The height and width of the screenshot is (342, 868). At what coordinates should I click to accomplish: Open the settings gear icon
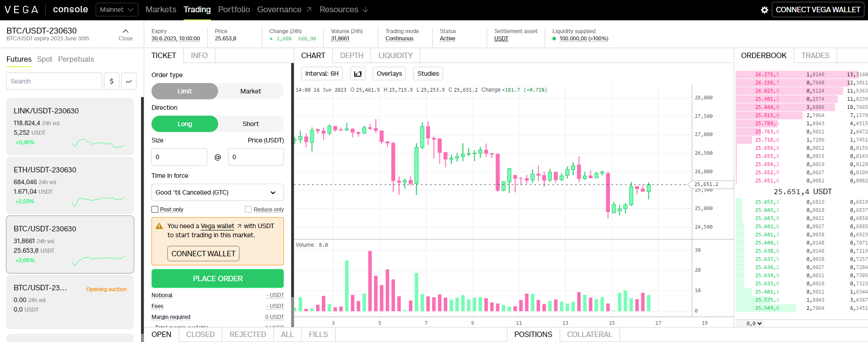coord(764,10)
